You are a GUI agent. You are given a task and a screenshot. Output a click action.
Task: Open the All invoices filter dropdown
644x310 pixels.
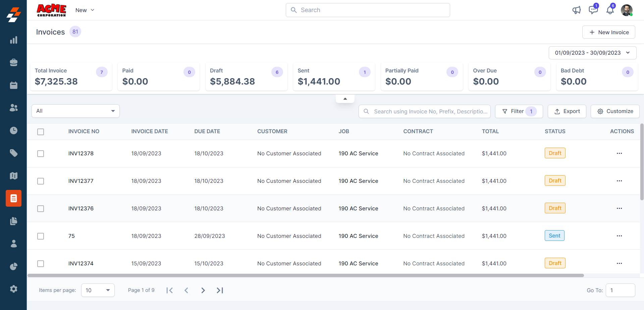(x=75, y=111)
